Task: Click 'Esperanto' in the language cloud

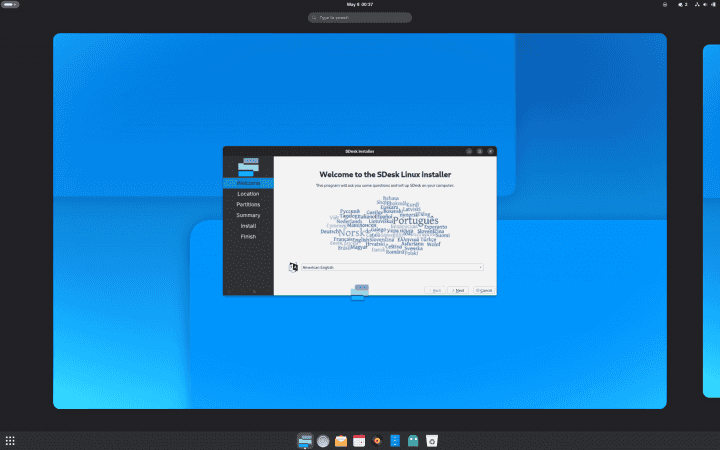Action: pos(435,227)
